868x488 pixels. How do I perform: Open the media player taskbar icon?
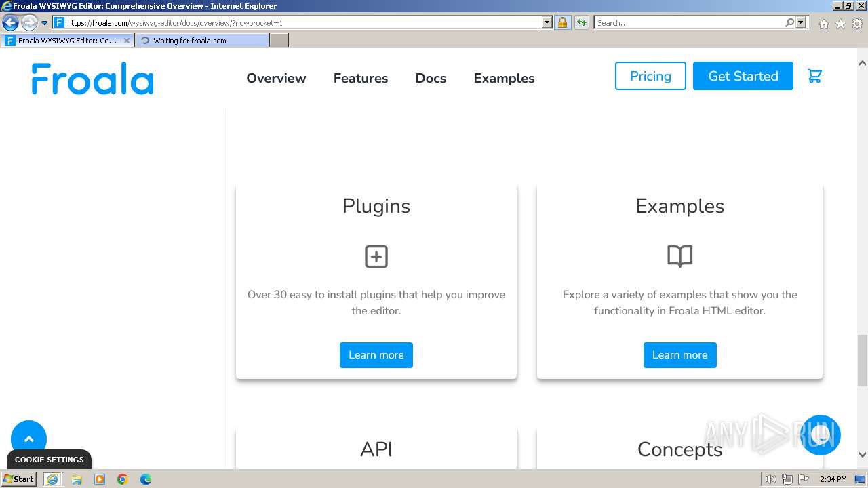click(x=100, y=479)
